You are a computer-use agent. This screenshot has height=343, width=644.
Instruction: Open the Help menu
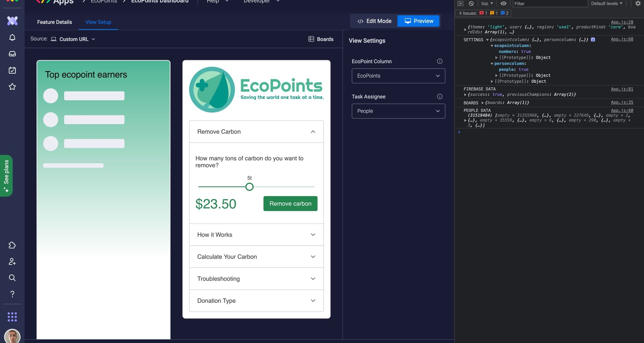coord(217,1)
